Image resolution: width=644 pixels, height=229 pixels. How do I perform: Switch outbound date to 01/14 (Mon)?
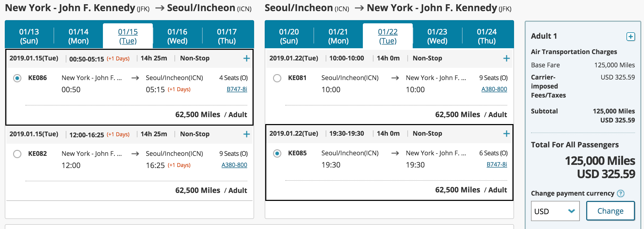[x=79, y=36]
